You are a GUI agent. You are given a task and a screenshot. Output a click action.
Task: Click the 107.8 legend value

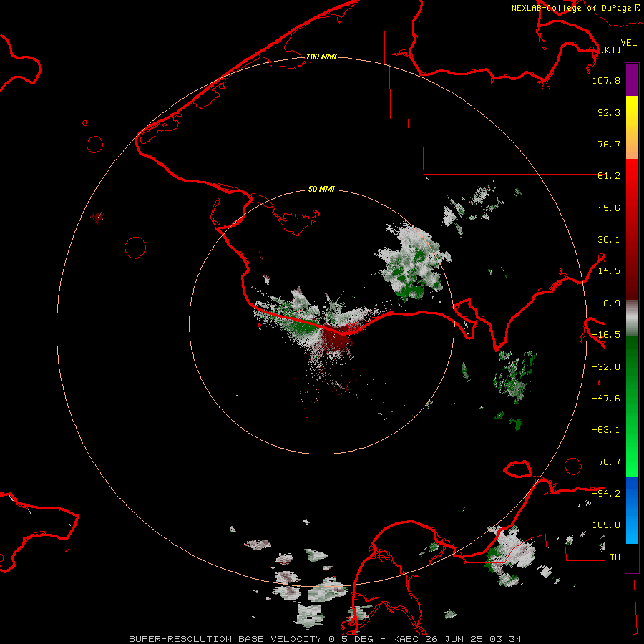tap(606, 80)
